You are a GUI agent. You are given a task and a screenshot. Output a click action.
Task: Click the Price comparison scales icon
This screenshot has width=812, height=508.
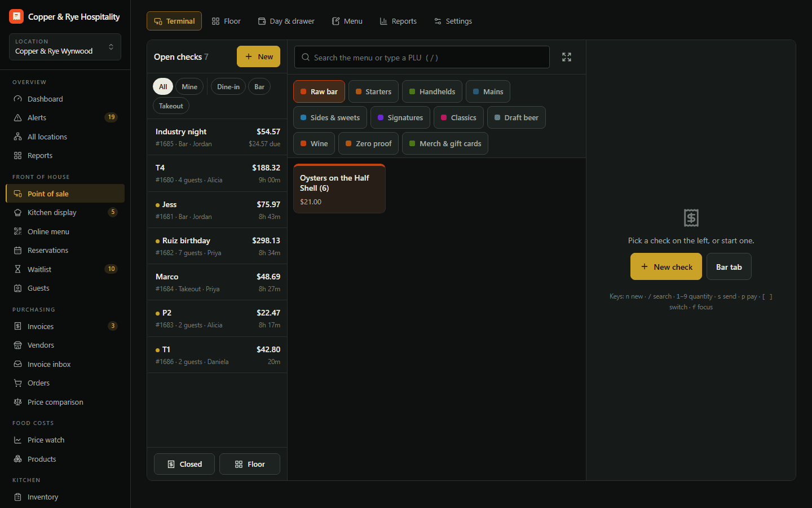tap(17, 402)
